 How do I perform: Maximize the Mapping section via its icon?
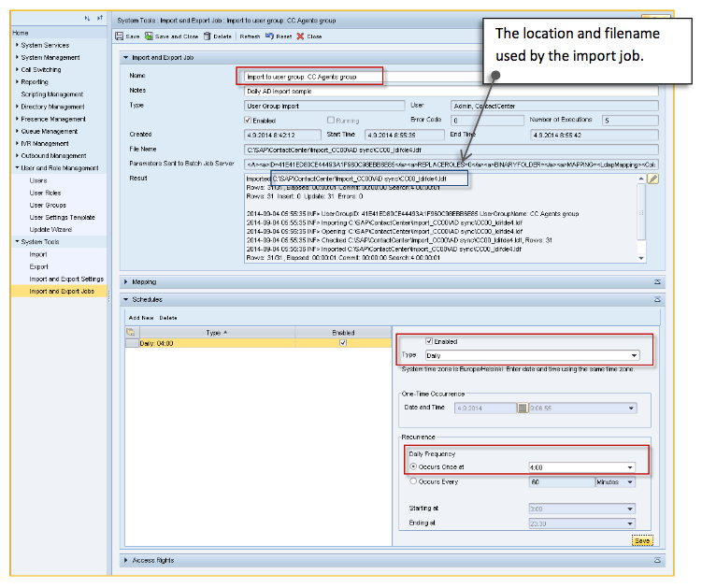[657, 282]
